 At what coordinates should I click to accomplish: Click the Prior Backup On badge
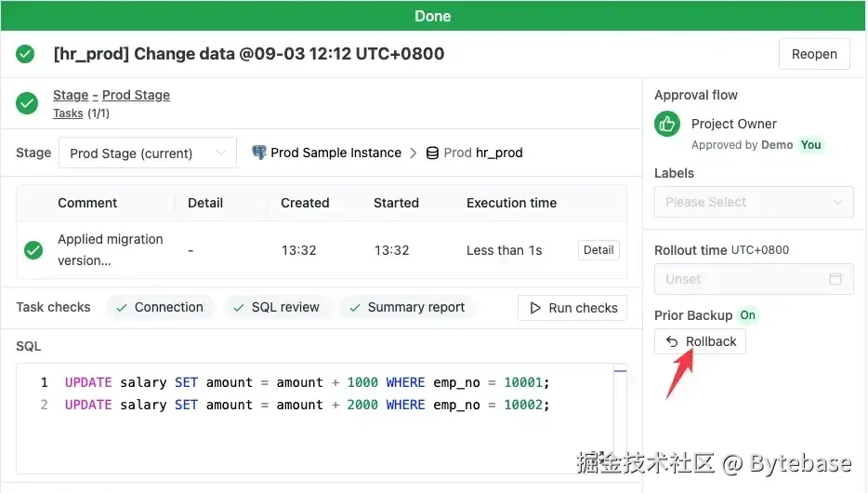tap(747, 315)
